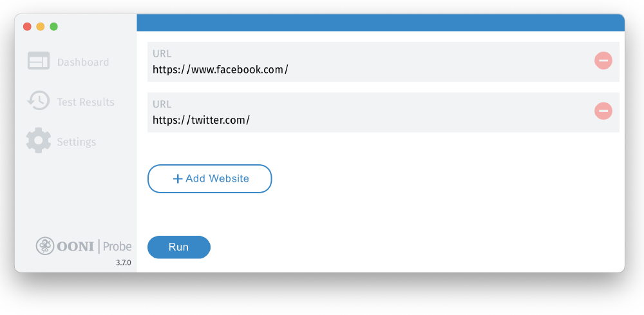The height and width of the screenshot is (315, 644).
Task: Select the Dashboard text label
Action: coord(83,62)
